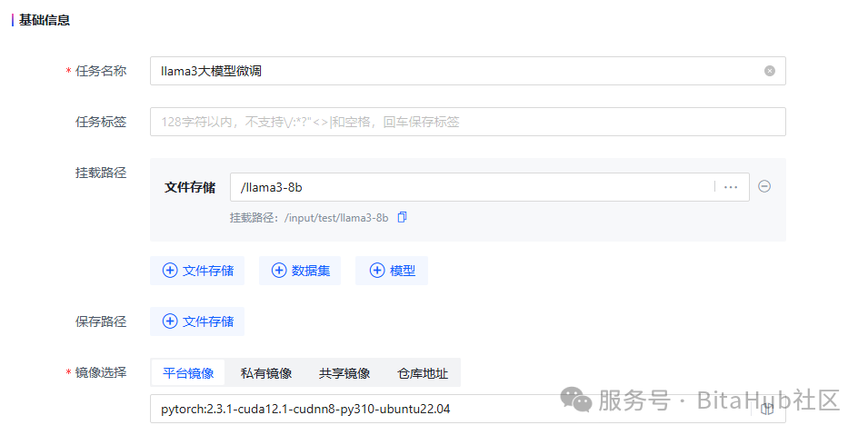This screenshot has height=435, width=868.
Task: Clear the 任务名称 input field
Action: (770, 71)
